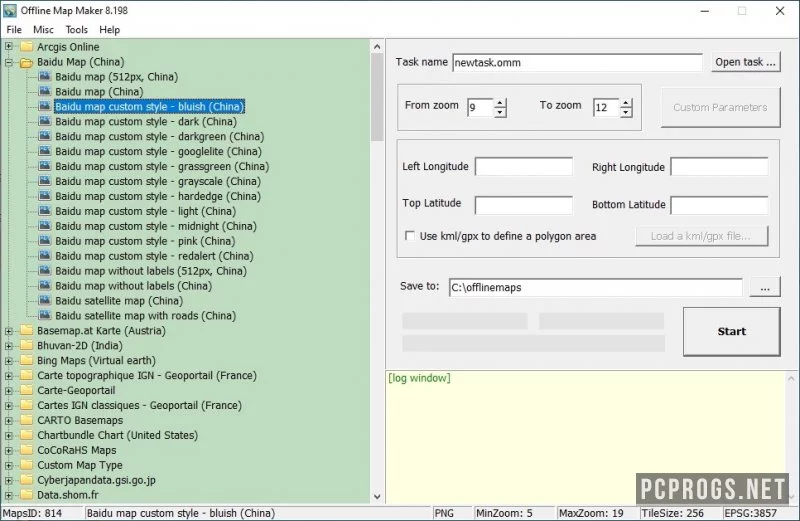Open the Help menu

[x=109, y=30]
